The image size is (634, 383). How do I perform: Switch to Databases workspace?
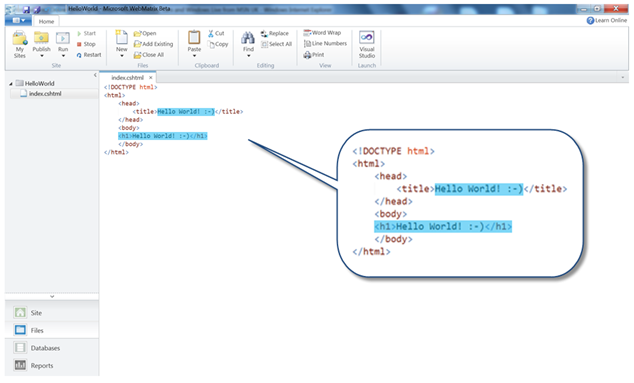tap(52, 348)
